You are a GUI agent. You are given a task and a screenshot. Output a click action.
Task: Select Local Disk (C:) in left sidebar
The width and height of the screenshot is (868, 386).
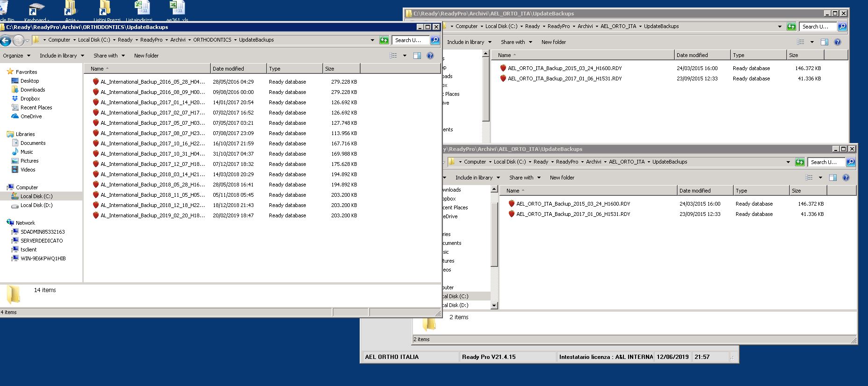(36, 196)
